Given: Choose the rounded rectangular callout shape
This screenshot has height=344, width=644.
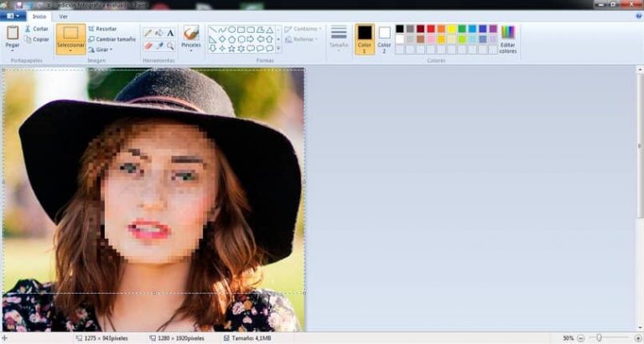Looking at the screenshot, I should pos(251,48).
